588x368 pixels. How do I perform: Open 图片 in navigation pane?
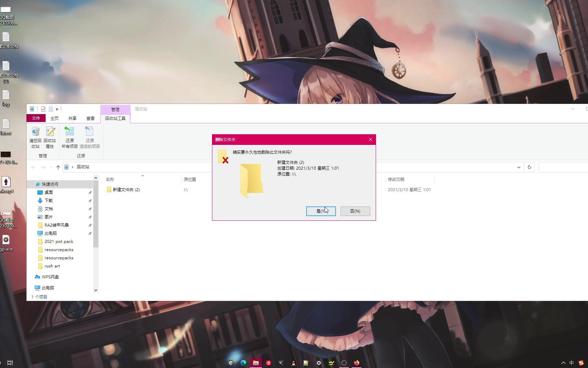[x=49, y=217]
